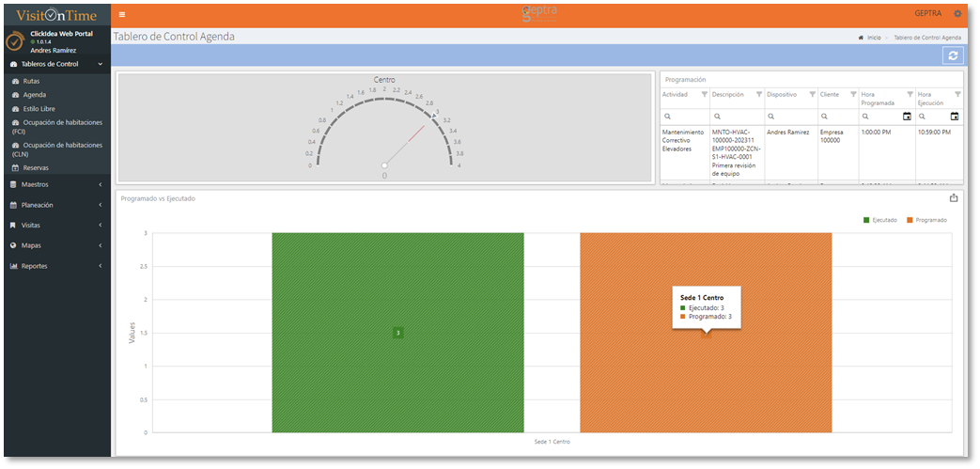Filter the Dispositivo column
The image size is (980, 469).
click(813, 95)
